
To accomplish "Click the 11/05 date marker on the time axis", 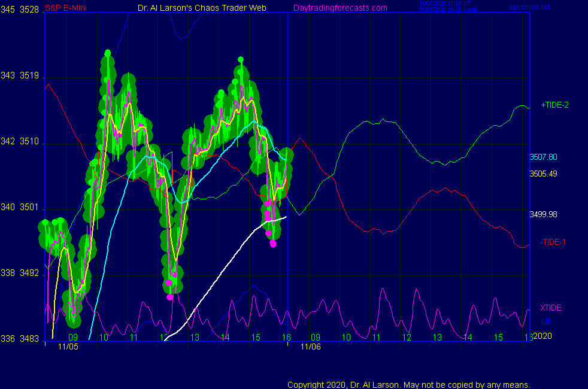I will coord(66,346).
